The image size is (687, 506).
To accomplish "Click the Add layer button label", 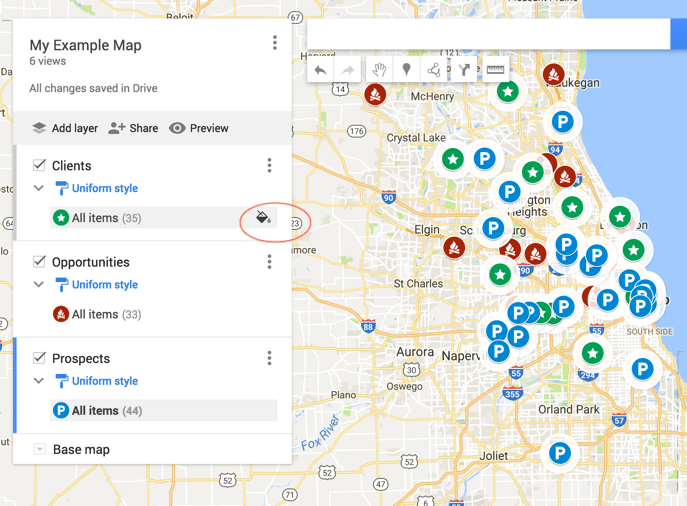I will (75, 128).
